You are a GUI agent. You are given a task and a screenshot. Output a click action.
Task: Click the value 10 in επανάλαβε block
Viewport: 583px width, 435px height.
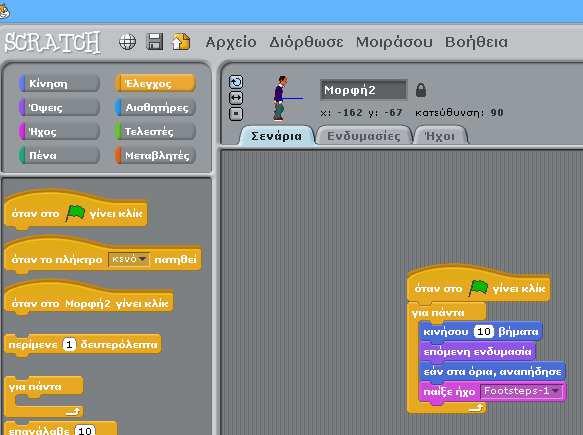coord(85,431)
